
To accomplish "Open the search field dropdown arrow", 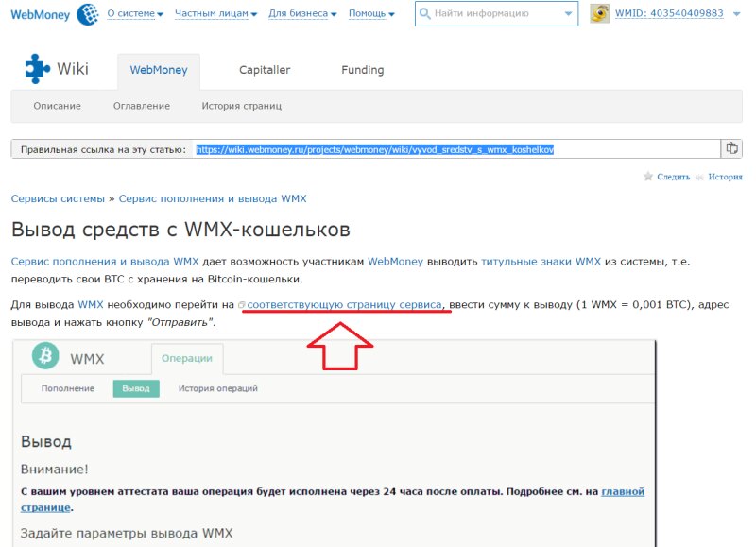I will point(567,14).
